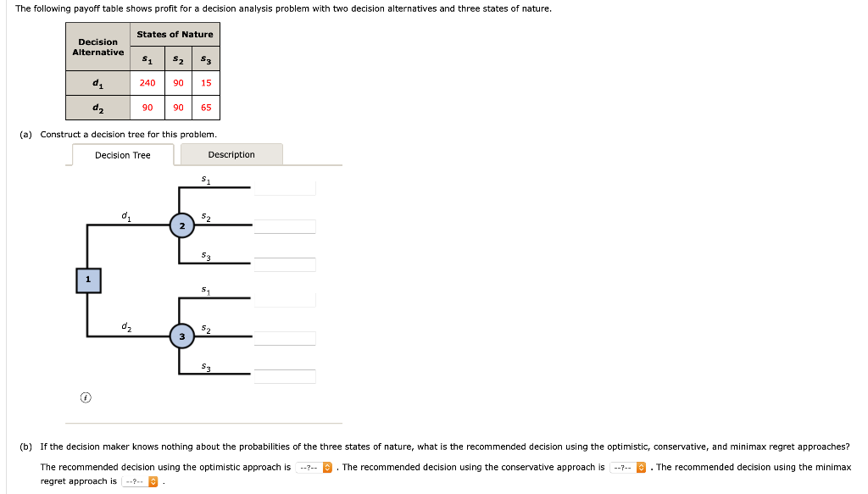Select decision node 1 square in the tree

coord(87,280)
